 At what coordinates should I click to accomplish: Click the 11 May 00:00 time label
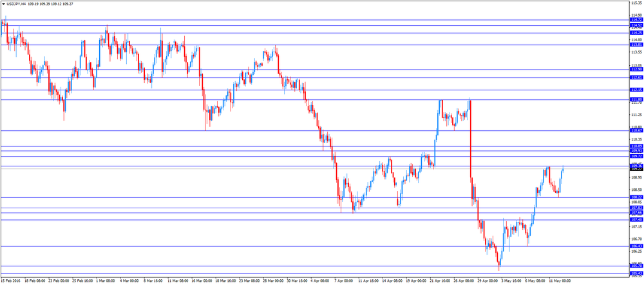[x=558, y=281]
